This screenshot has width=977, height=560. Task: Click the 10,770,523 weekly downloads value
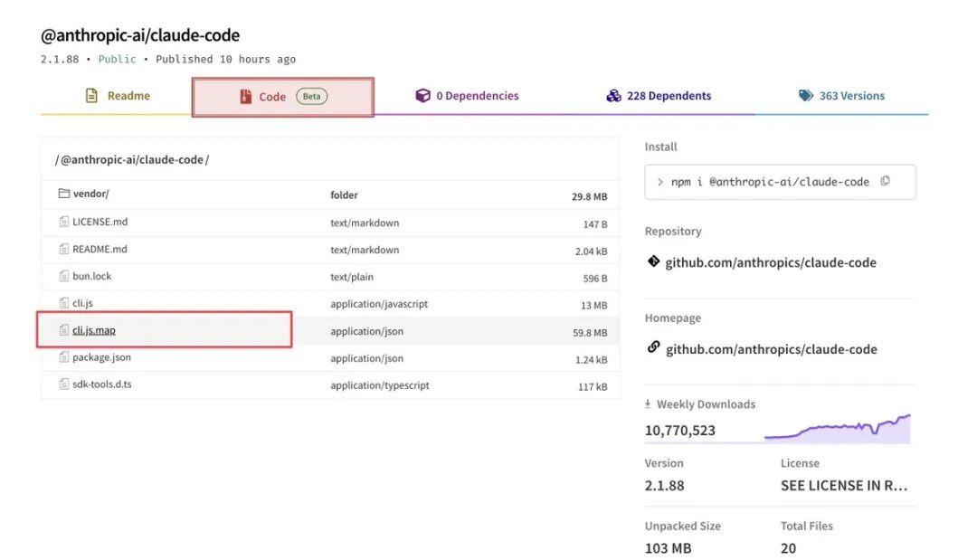click(x=679, y=431)
